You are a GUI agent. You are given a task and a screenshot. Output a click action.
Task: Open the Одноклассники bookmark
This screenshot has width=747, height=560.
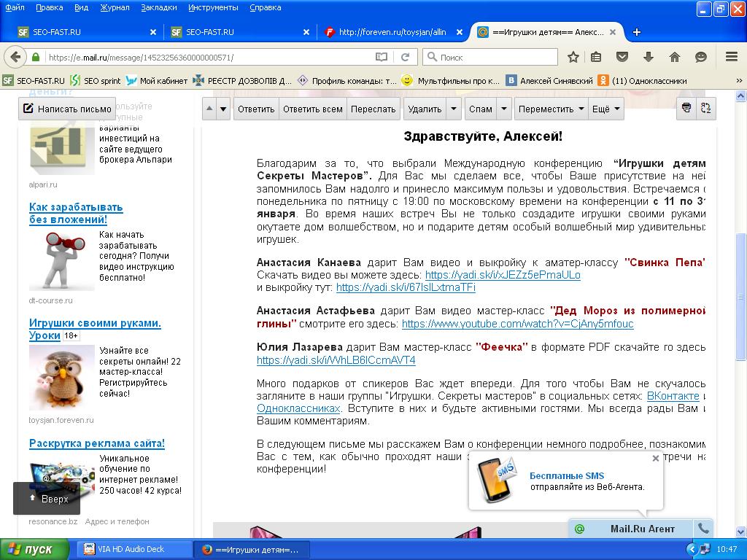642,80
